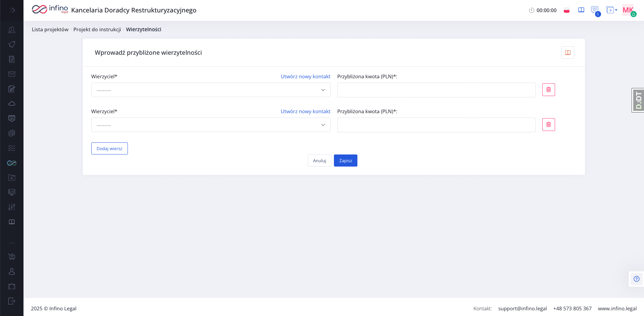Screen dimensions: 644x316
Task: Focus the first Przybliżona kwota (PLN) field
Action: [x=436, y=90]
